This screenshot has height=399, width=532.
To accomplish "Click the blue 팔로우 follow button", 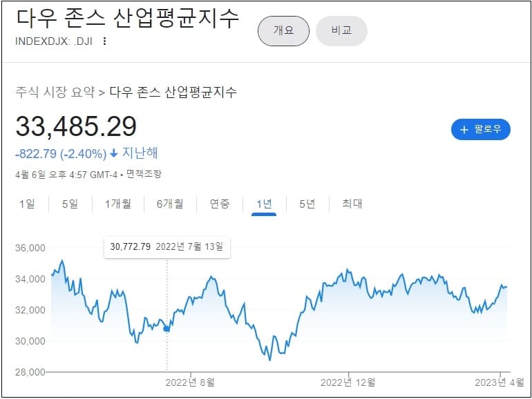I will [480, 129].
